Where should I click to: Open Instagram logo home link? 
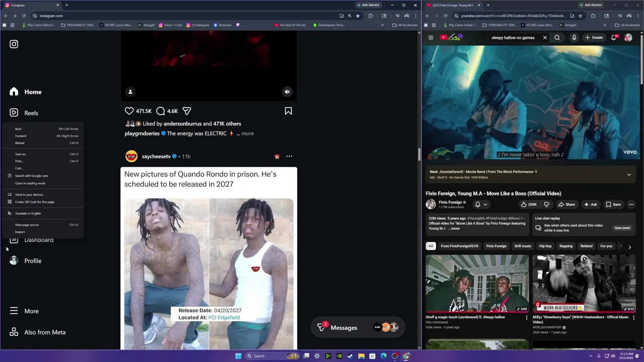14,44
